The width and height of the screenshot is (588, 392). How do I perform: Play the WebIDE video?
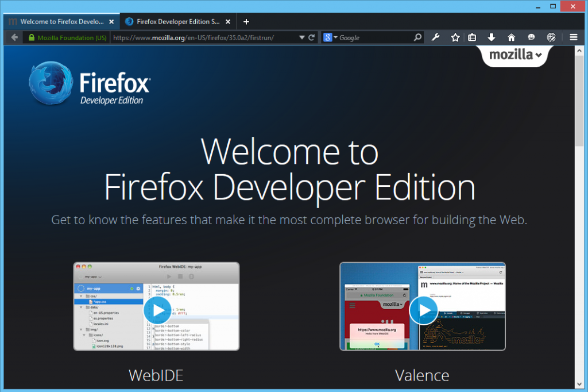click(157, 310)
